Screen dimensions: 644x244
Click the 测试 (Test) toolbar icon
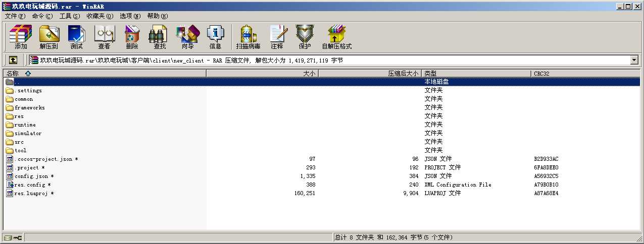tap(76, 37)
